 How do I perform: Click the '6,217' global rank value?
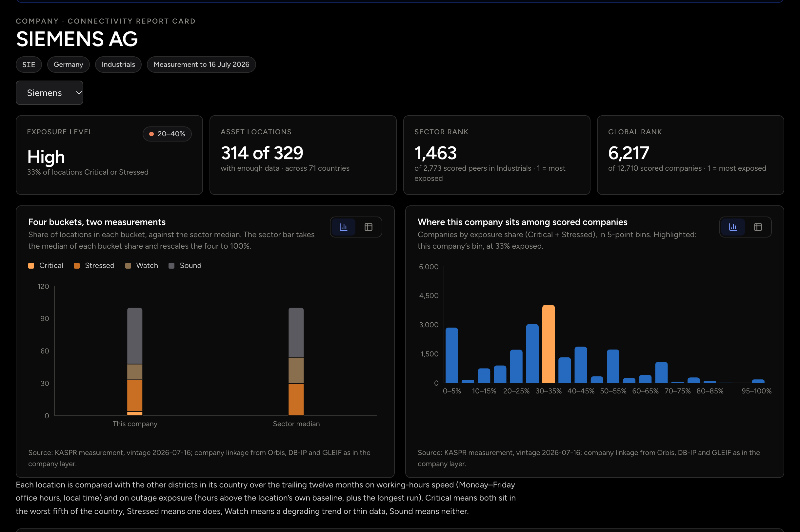pyautogui.click(x=629, y=153)
